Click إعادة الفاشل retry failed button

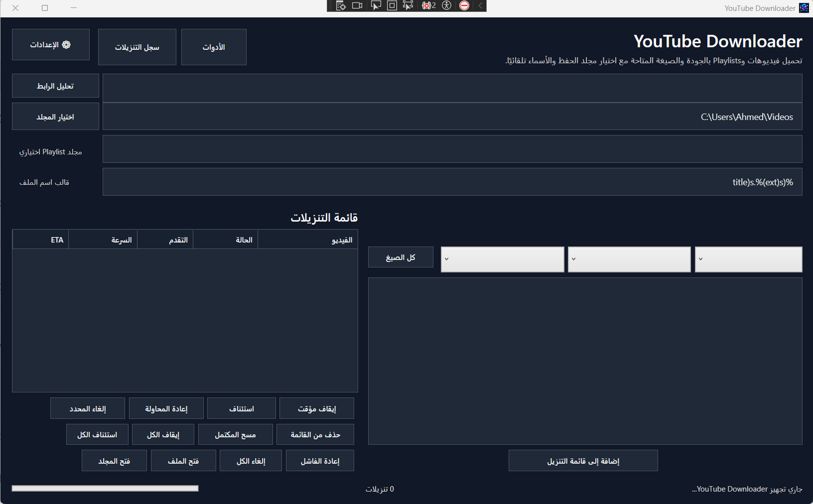pyautogui.click(x=320, y=461)
